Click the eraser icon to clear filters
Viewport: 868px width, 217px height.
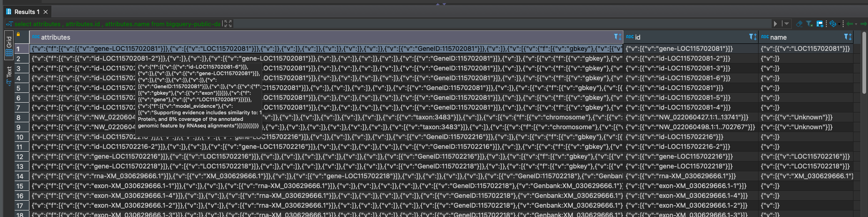pyautogui.click(x=799, y=24)
